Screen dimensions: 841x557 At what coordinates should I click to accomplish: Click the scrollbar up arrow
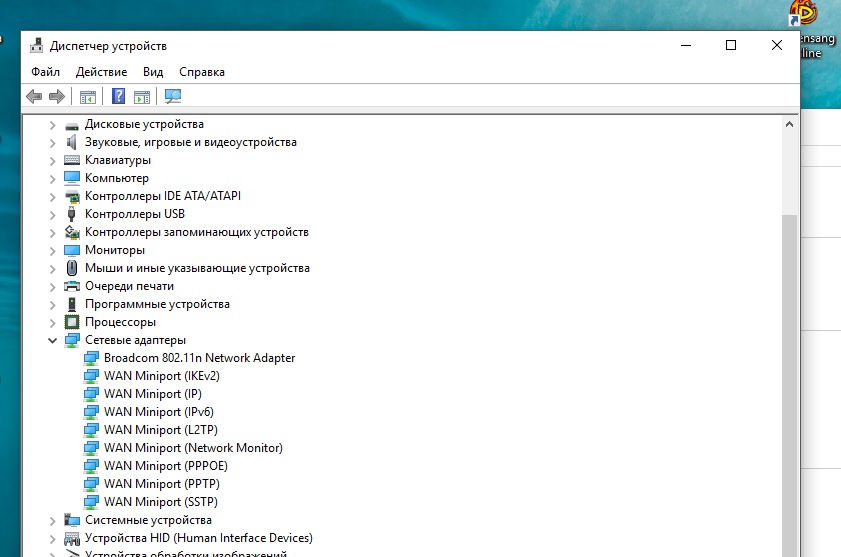click(789, 124)
